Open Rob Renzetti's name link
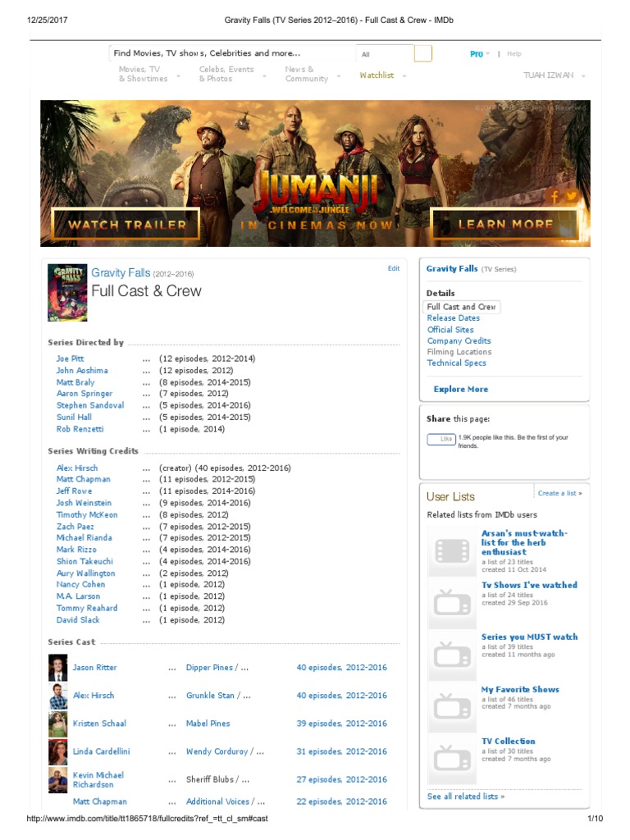Viewport: 630px width, 840px height. click(x=80, y=429)
